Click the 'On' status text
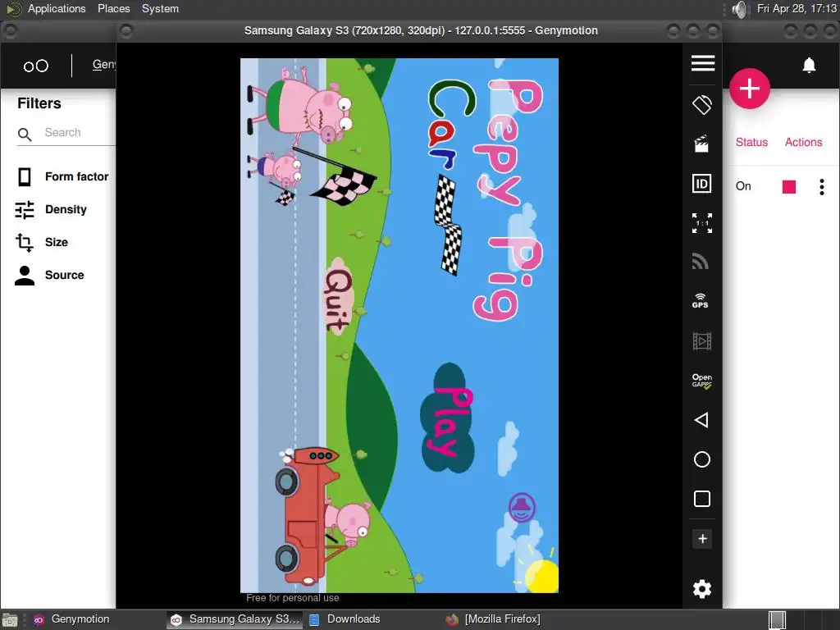Screen dimensions: 840x630 coord(743,186)
